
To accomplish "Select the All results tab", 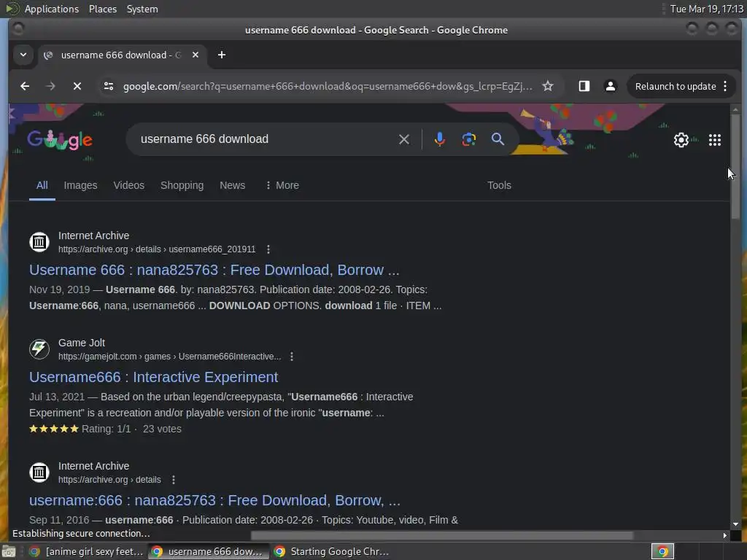I will tap(42, 185).
